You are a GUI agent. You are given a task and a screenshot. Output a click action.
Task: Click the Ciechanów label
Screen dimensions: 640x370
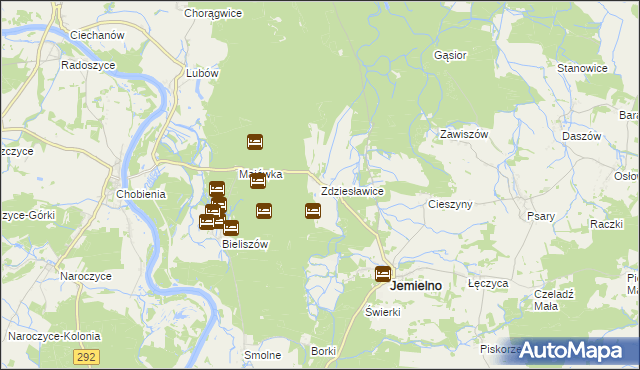click(x=97, y=35)
